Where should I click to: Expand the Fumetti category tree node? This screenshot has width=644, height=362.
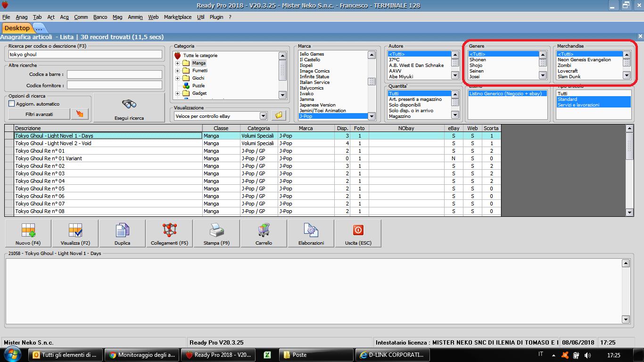[x=177, y=71]
